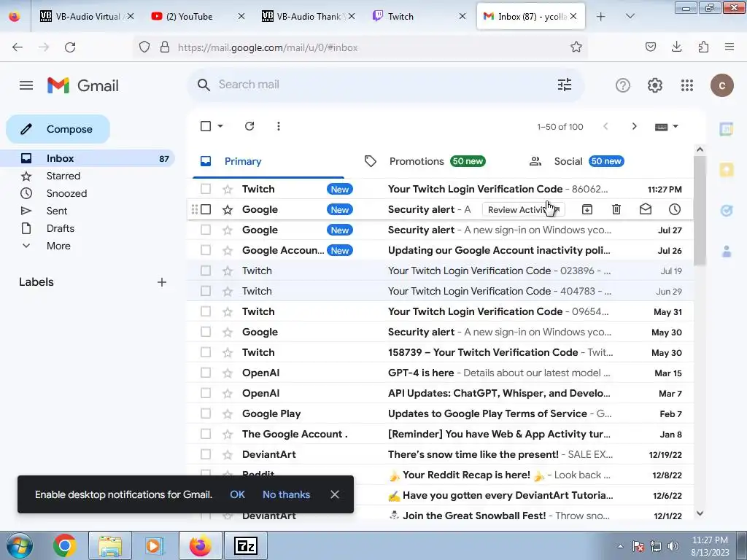The height and width of the screenshot is (560, 747).
Task: Open Google Keep side panel icon
Action: (x=726, y=169)
